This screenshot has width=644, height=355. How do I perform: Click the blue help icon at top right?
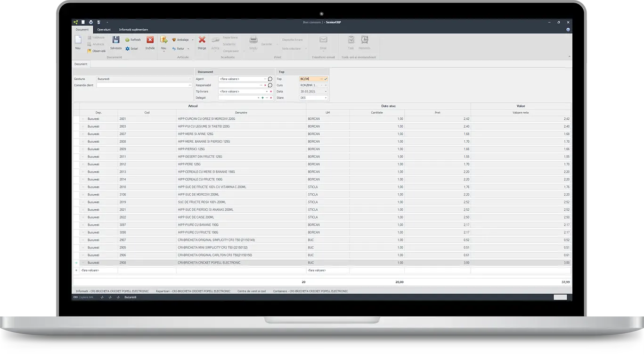tap(568, 30)
